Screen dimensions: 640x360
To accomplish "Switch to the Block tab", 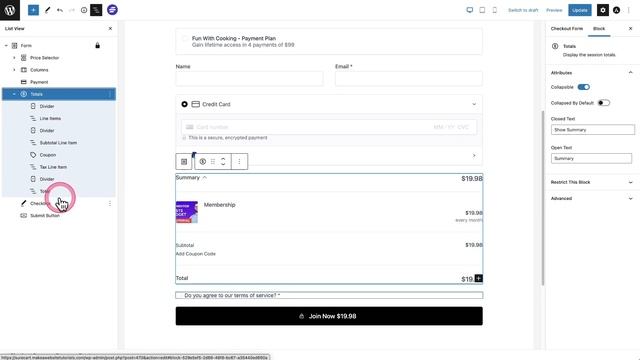I will [599, 29].
